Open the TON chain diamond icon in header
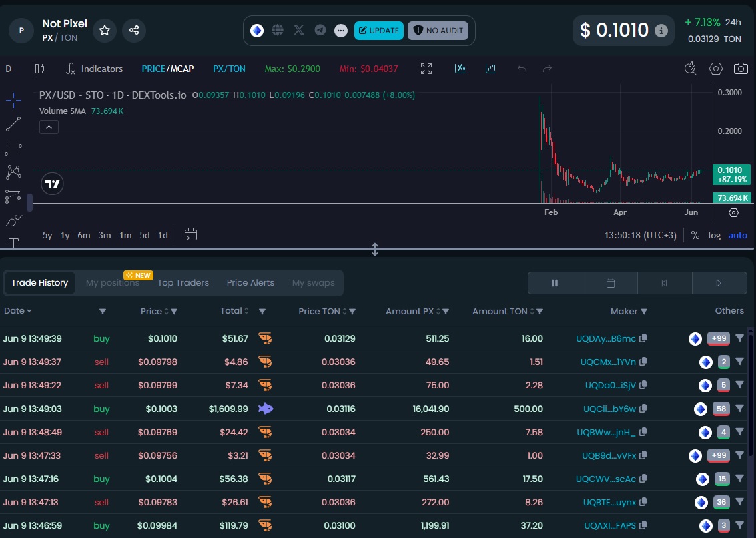This screenshot has width=756, height=538. point(257,31)
